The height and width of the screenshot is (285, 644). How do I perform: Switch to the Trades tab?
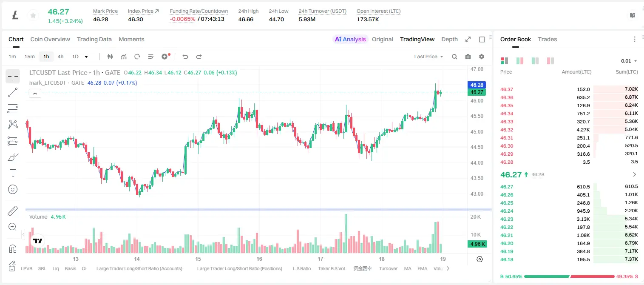[547, 39]
